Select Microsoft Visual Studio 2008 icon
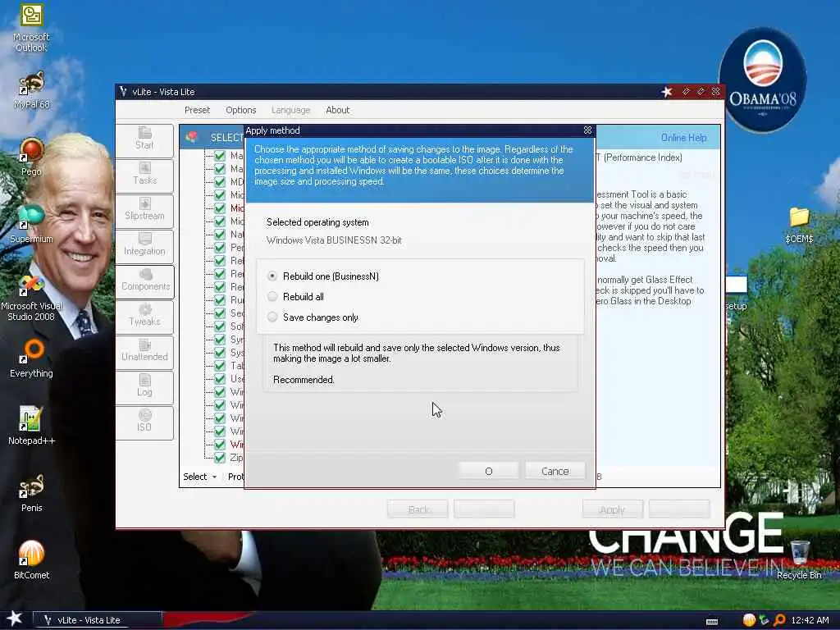Image resolution: width=840 pixels, height=630 pixels. pos(31,297)
